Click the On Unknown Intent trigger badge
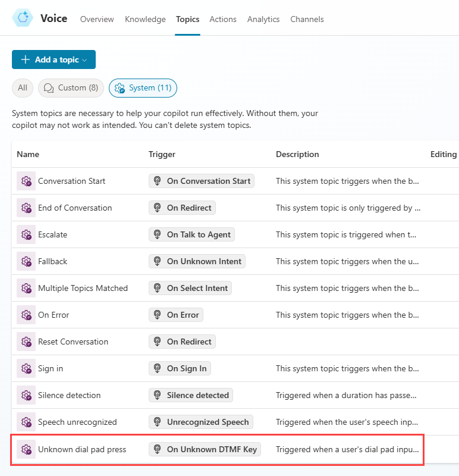459x476 pixels. 197,261
